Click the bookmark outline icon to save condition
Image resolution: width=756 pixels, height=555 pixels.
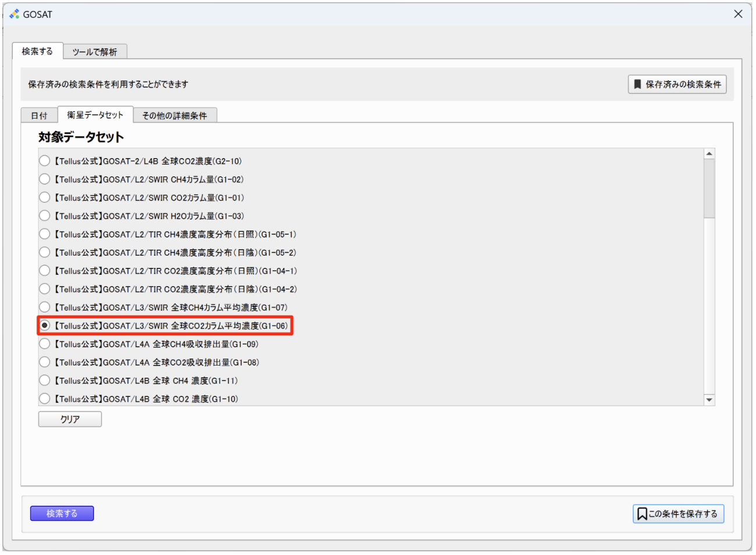click(642, 514)
